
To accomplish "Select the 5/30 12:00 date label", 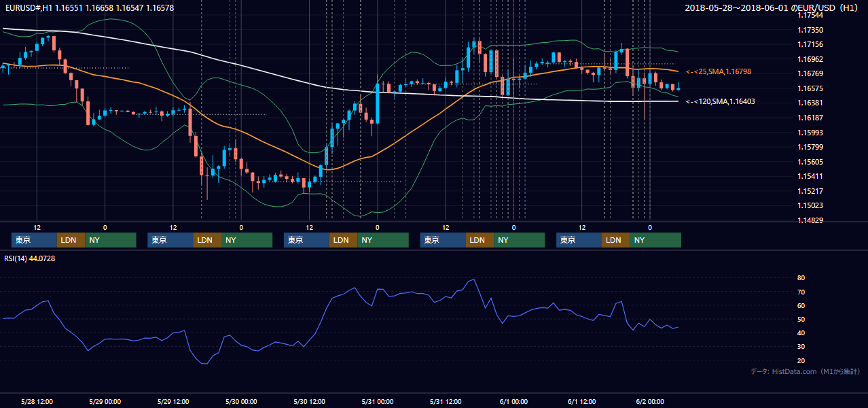I will coord(309,401).
